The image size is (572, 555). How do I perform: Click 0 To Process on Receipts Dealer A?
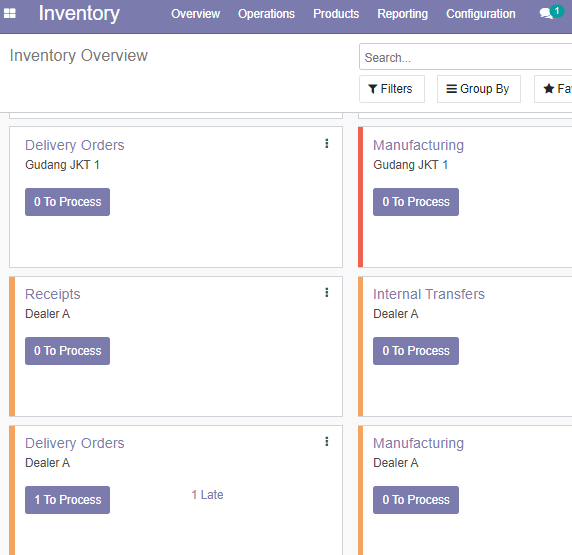tap(67, 351)
